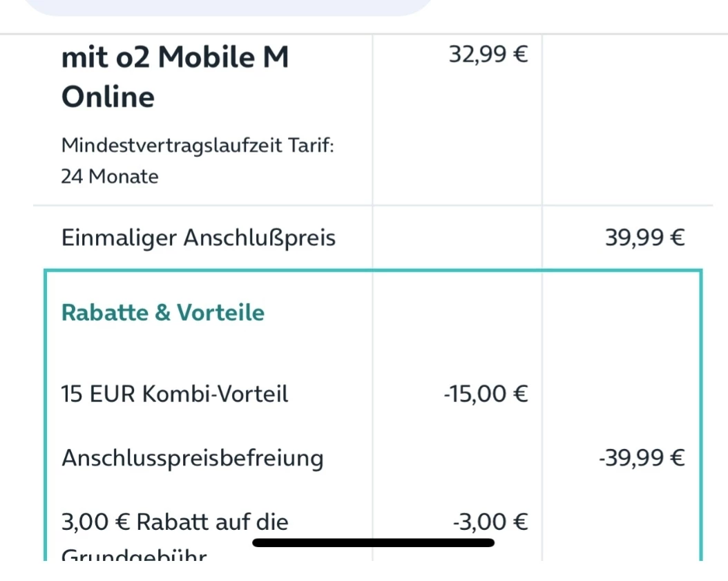This screenshot has height=581, width=728.
Task: Select the -39,99 € waiver amount
Action: pyautogui.click(x=641, y=458)
